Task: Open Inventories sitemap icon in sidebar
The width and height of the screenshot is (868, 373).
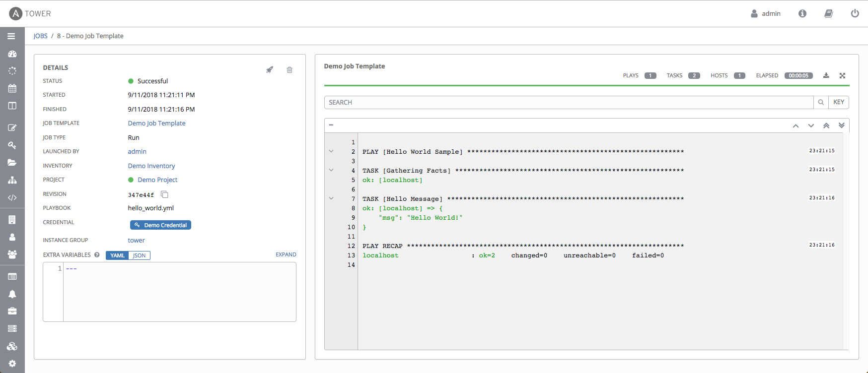Action: pos(12,180)
